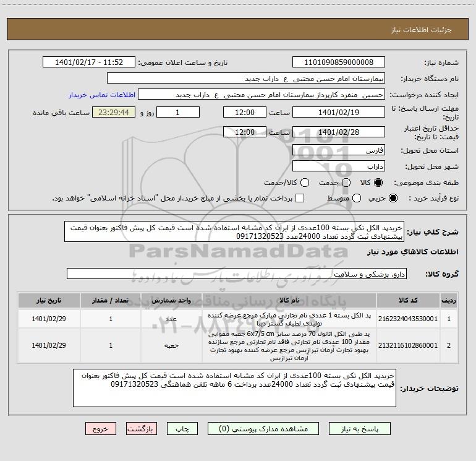Image resolution: width=476 pixels, height=461 pixels.
Task: Tick the اسناد خزانه اسلامی payment checkbox
Action: [x=300, y=198]
